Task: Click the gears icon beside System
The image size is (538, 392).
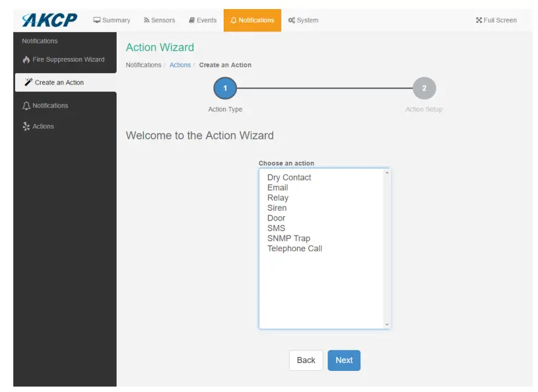Action: [x=291, y=21]
